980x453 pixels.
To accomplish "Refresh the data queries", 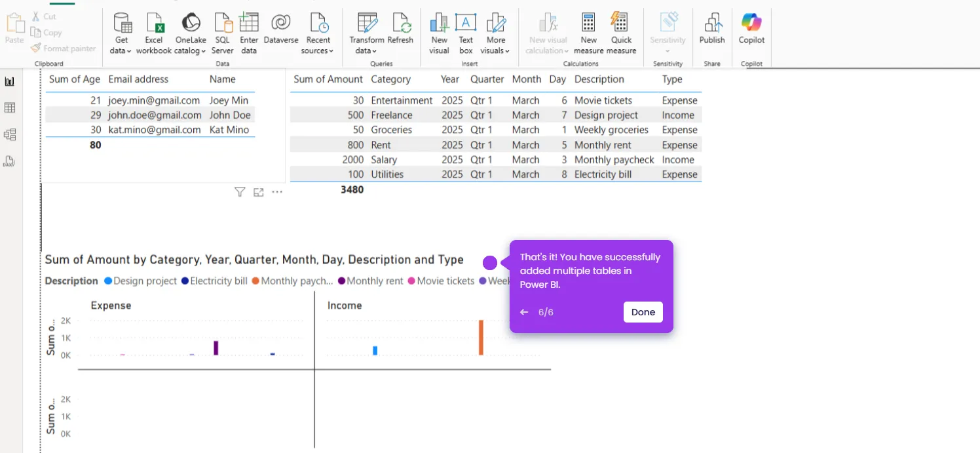I will tap(400, 29).
